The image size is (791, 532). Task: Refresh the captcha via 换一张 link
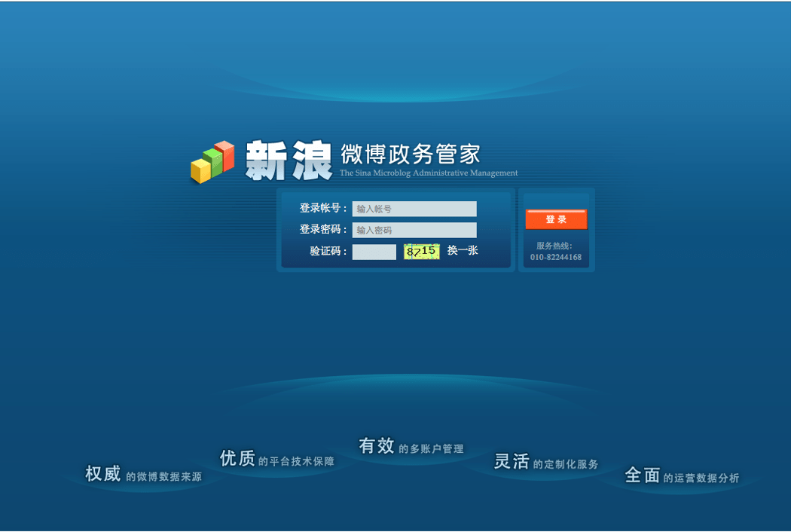pos(463,250)
